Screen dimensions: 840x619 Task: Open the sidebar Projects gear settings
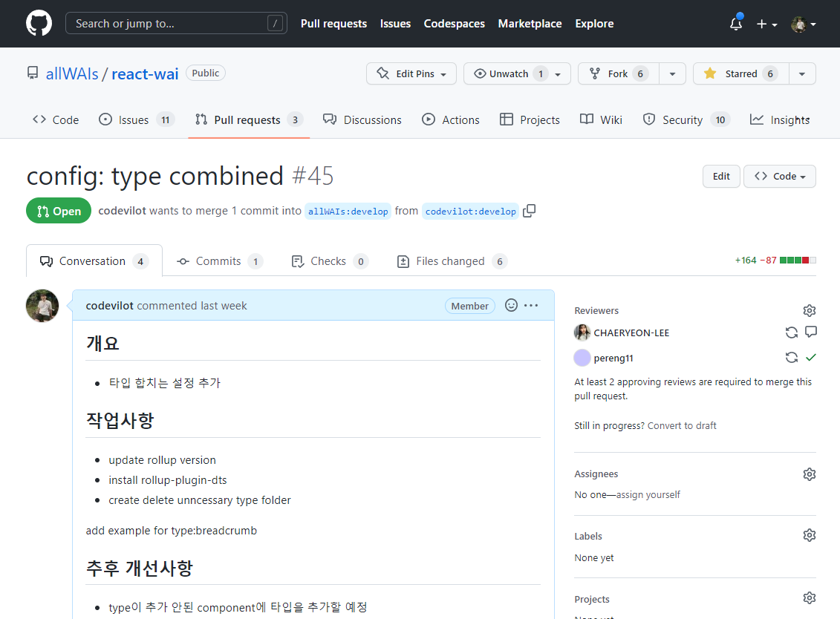[x=810, y=597]
